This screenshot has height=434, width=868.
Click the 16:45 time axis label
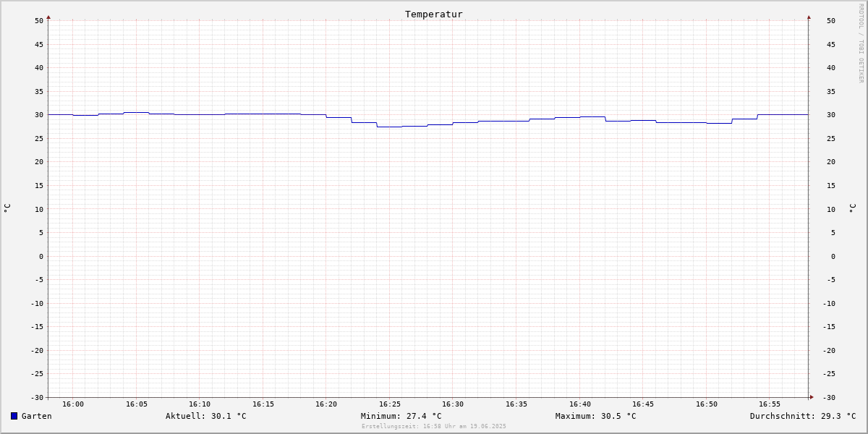click(643, 404)
